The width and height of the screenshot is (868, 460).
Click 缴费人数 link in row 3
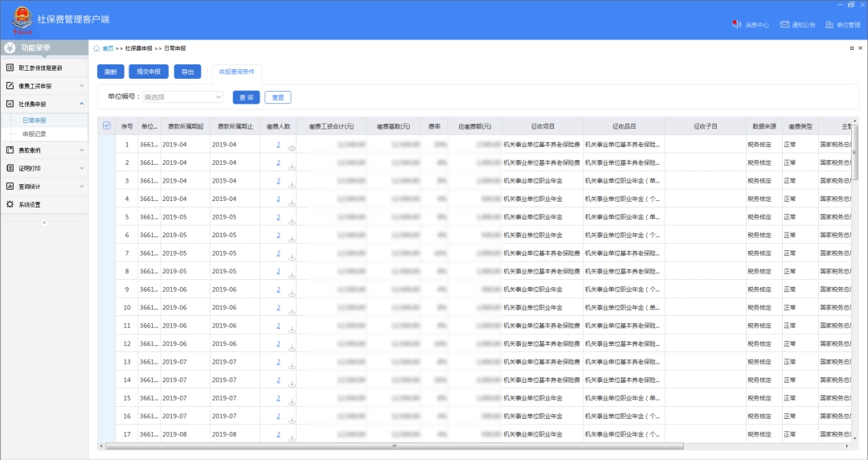(x=278, y=181)
